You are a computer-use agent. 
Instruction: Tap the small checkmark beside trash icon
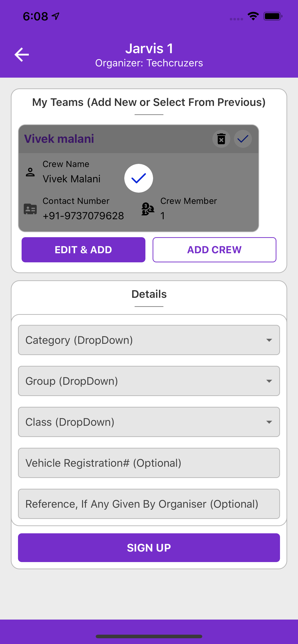click(x=243, y=139)
